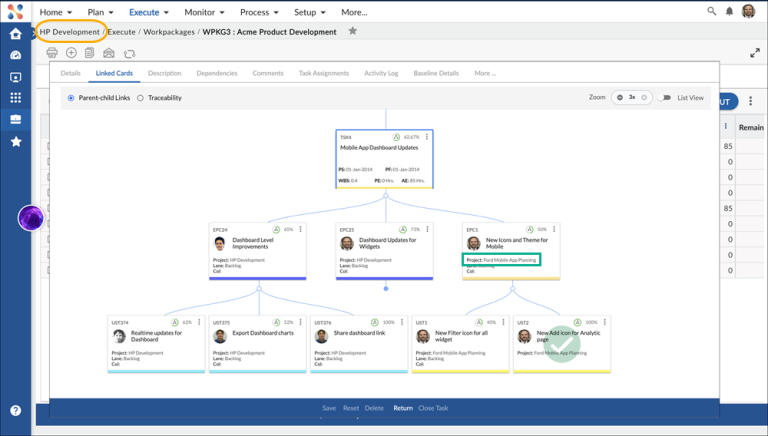Click the add (plus circle) toolbar icon

point(71,52)
